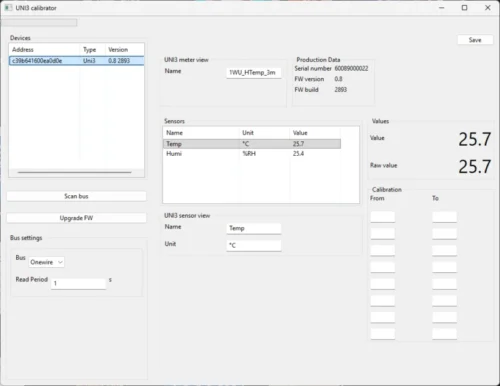This screenshot has width=500, height=386.
Task: Click the Read Period input field
Action: click(x=78, y=283)
